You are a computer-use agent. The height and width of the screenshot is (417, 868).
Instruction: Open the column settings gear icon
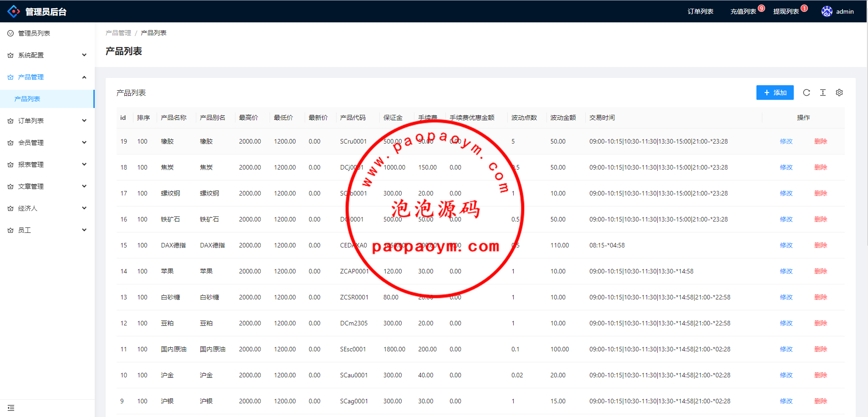[839, 93]
